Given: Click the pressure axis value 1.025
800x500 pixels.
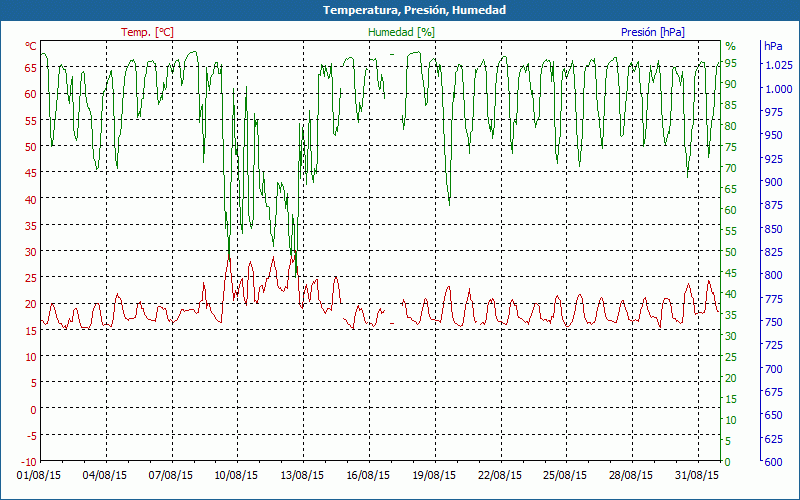Looking at the screenshot, I should 779,65.
